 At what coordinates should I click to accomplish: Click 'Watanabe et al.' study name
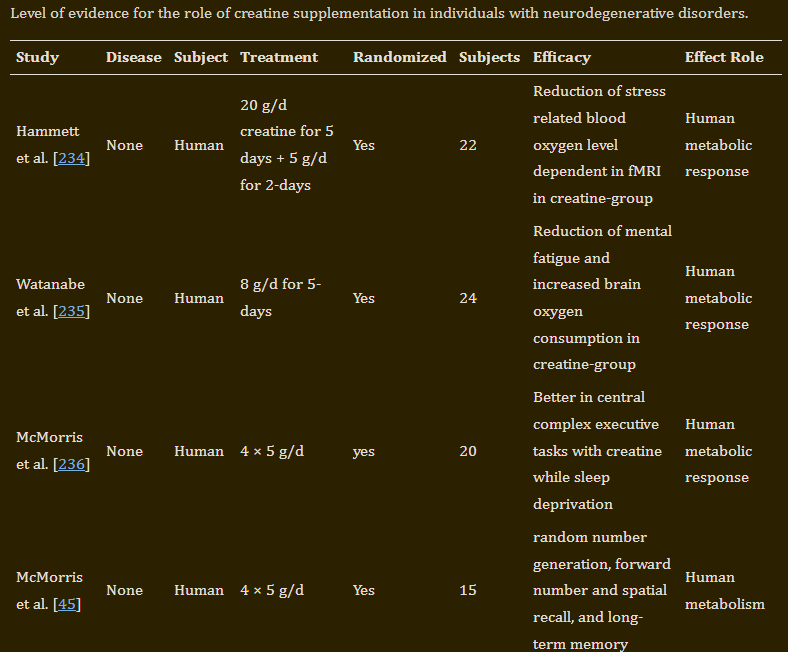50,298
